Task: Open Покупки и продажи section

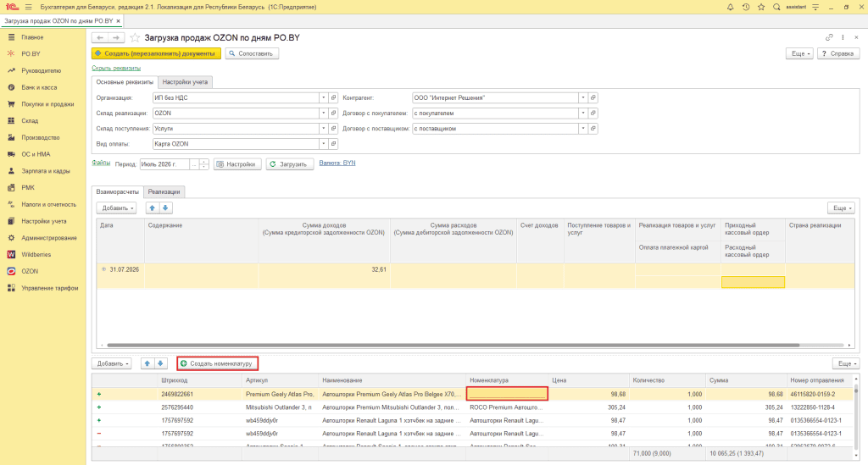Action: click(47, 104)
